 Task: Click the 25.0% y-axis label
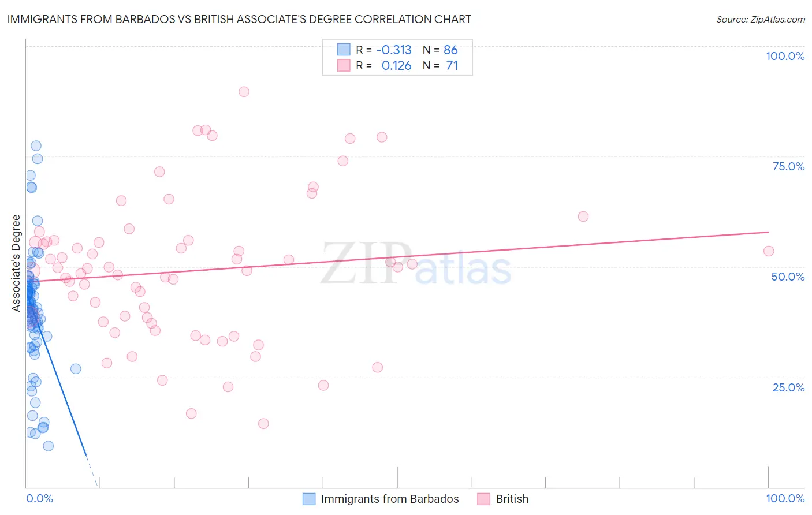pos(788,387)
